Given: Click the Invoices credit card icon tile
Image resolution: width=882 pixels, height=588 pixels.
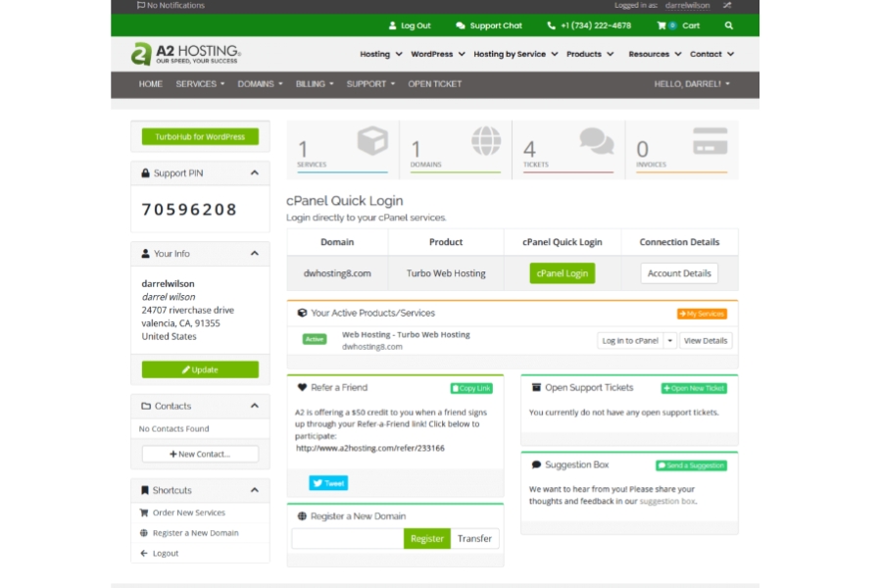Looking at the screenshot, I should [x=710, y=141].
